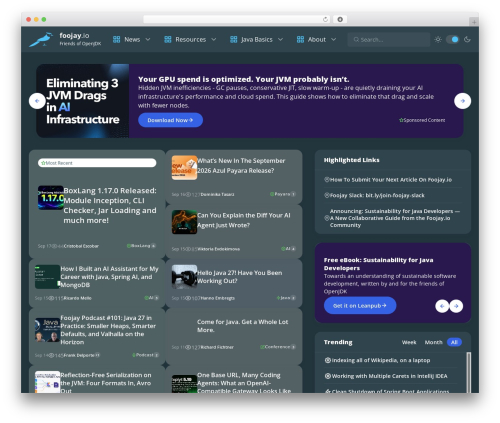This screenshot has width=500, height=423.
Task: Select the All trending tab
Action: coord(454,342)
